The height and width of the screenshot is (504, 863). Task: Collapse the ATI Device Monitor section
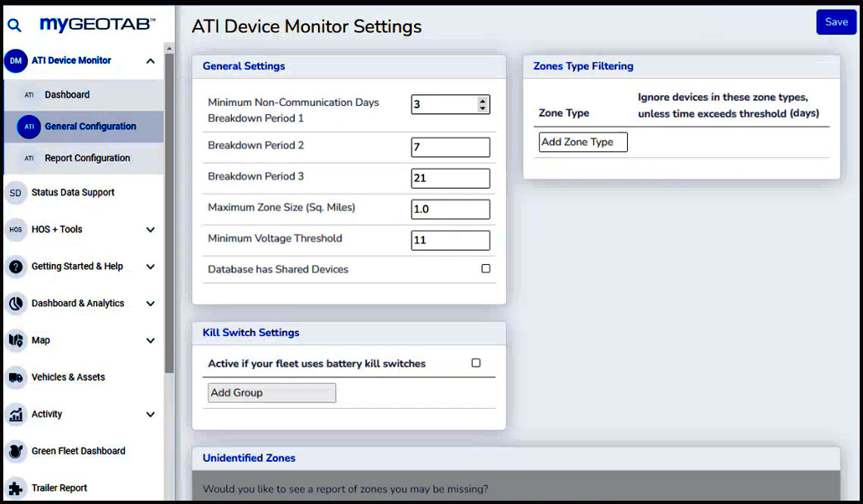tap(150, 60)
